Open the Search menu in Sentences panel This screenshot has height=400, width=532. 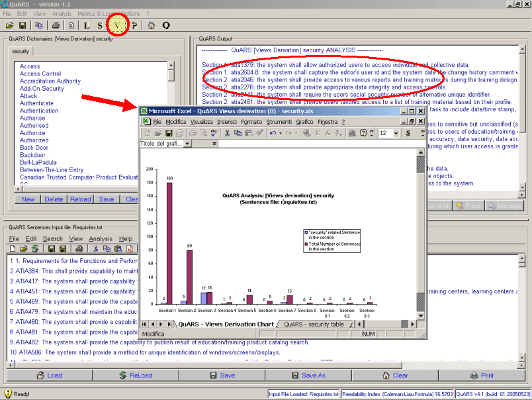52,238
